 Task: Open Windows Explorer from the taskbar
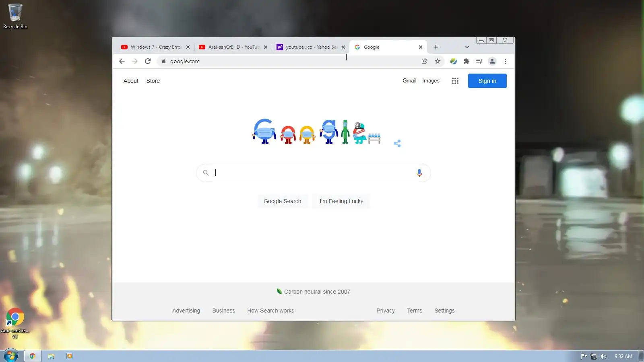pos(51,356)
